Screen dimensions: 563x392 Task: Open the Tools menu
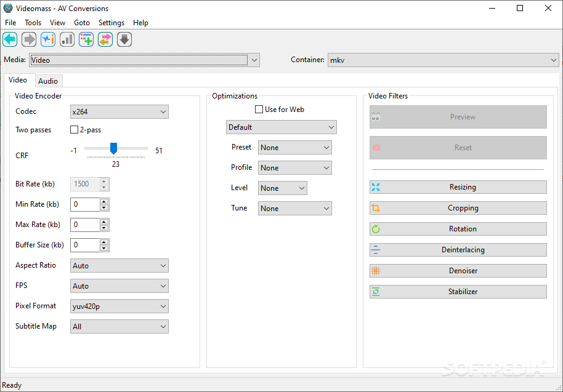pyautogui.click(x=33, y=23)
